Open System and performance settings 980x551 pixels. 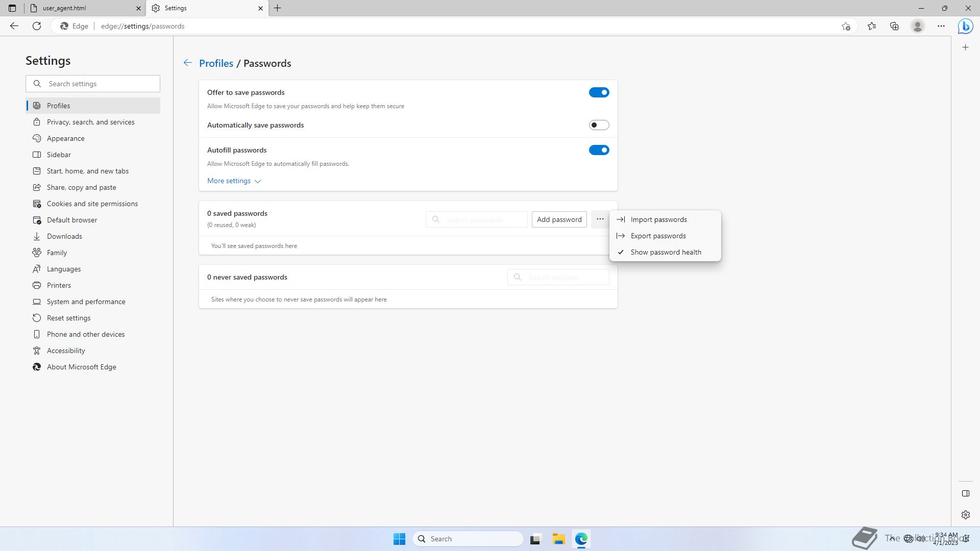tap(93, 302)
